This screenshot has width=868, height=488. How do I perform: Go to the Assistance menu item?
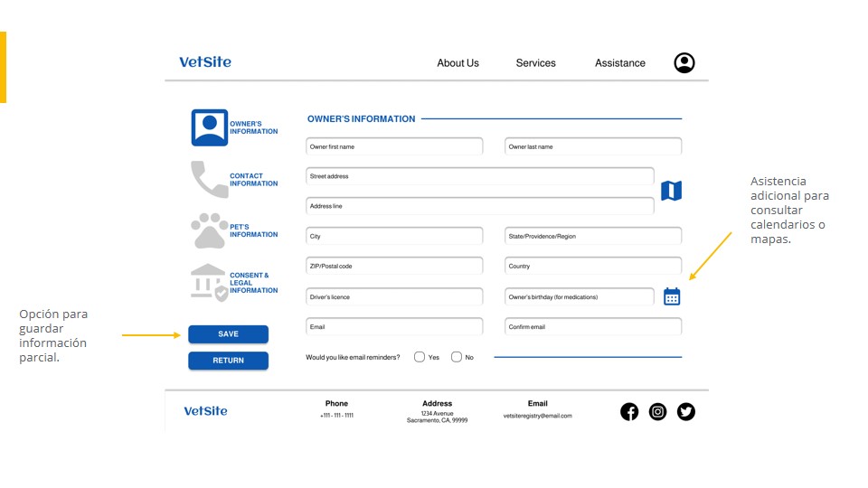tap(620, 63)
